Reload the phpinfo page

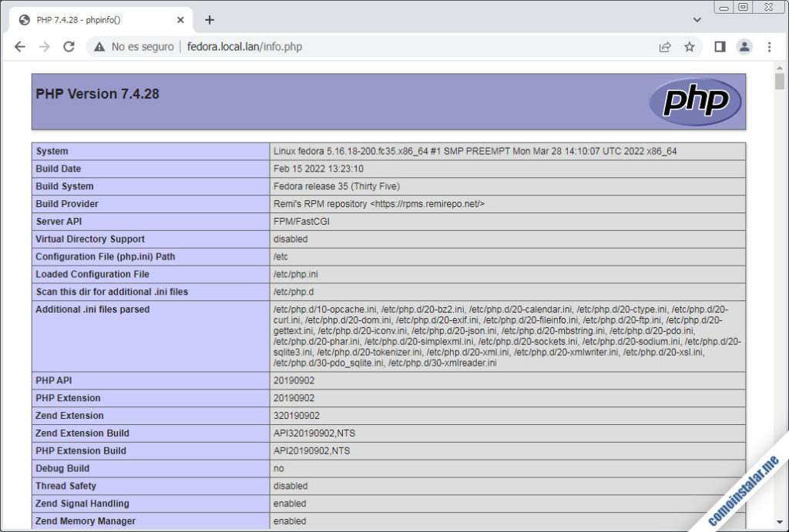point(69,47)
